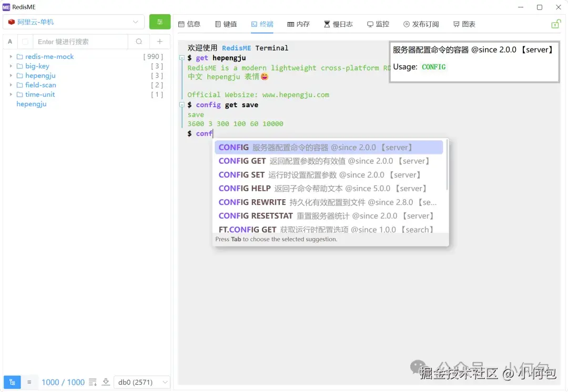Viewport: 568px width, 392px height.
Task: Click the lock icon at top right
Action: (556, 24)
